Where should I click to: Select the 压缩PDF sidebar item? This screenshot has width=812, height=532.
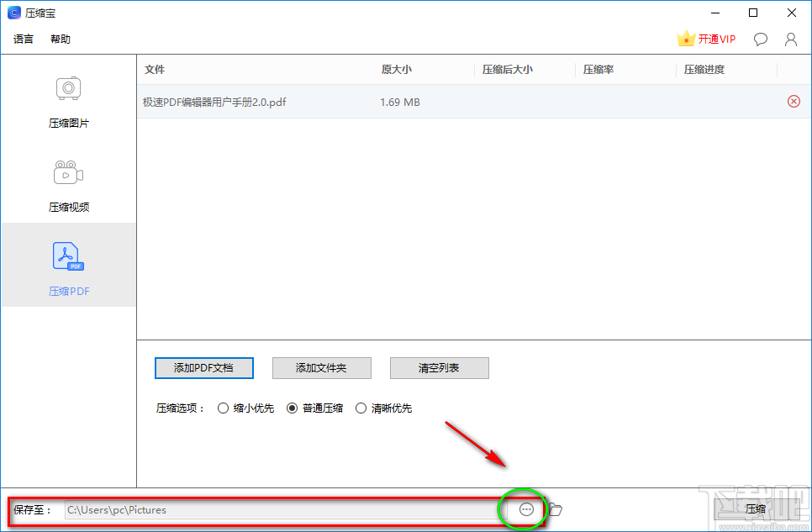[x=68, y=265]
